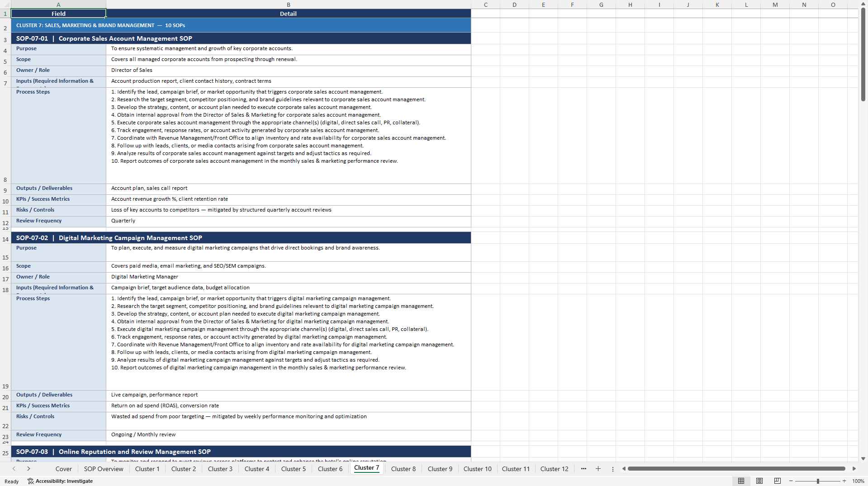This screenshot has width=868, height=486.
Task: Click the zoom in plus icon
Action: (x=844, y=481)
